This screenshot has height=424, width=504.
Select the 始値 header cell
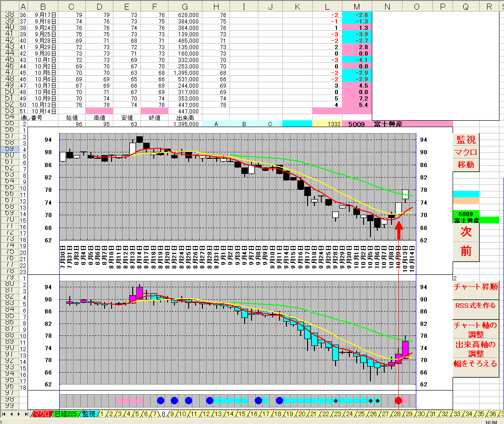(72, 118)
